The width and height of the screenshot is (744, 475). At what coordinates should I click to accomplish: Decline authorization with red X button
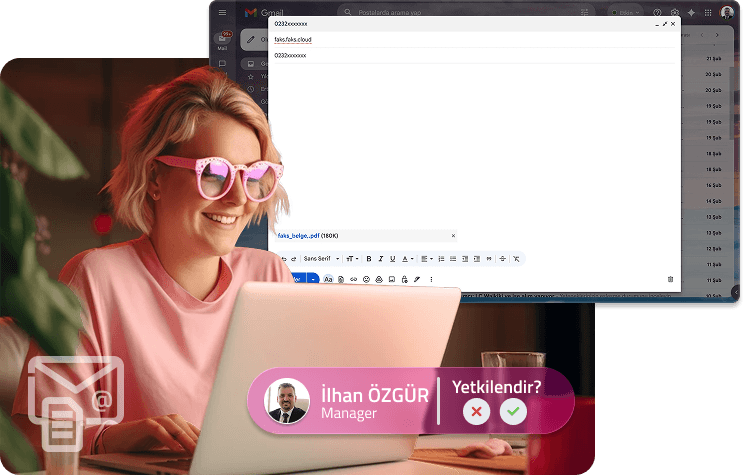(476, 411)
